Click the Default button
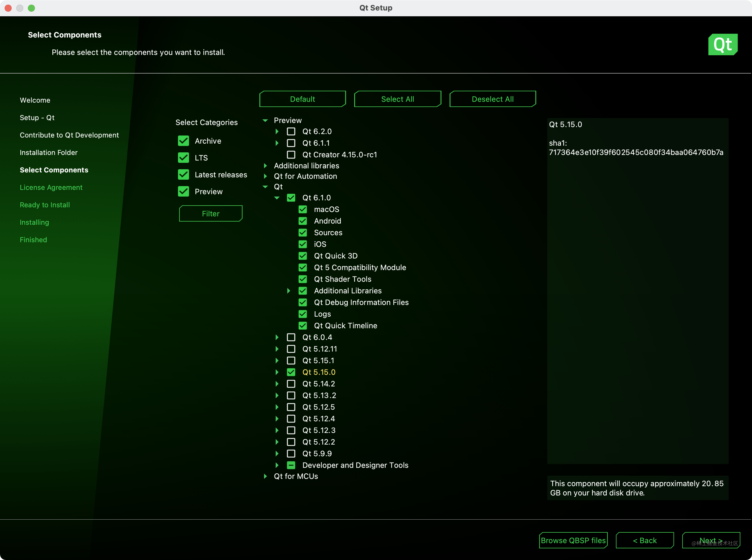This screenshot has width=752, height=560. (302, 99)
